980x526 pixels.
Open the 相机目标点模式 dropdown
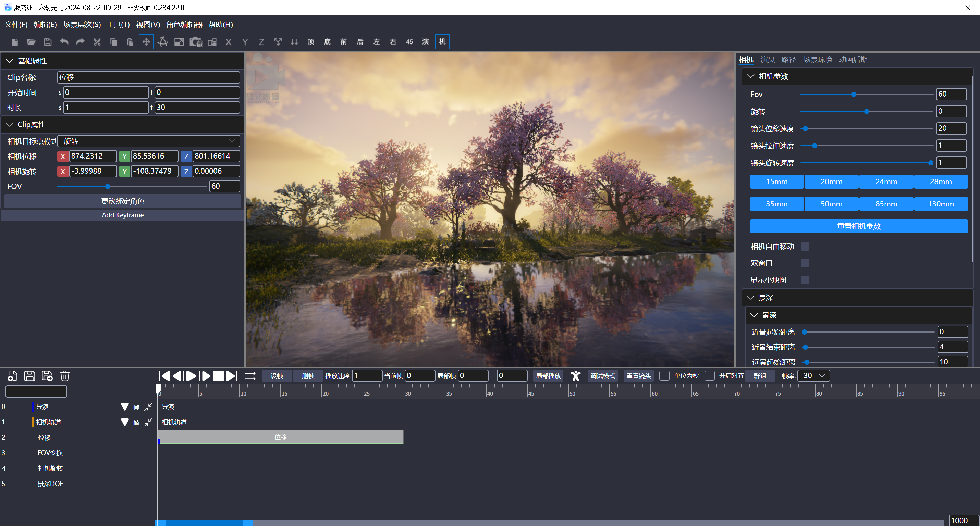[x=148, y=141]
